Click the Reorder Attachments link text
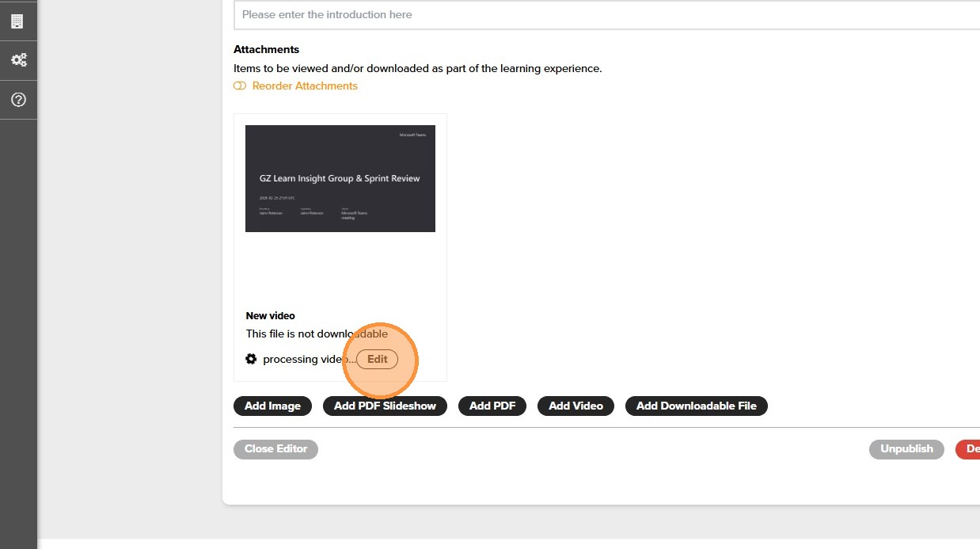 tap(305, 86)
